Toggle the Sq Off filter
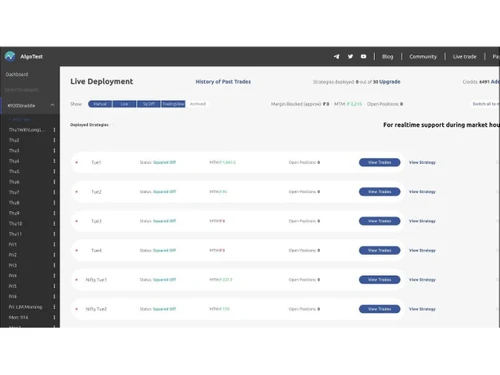500x375 pixels. click(x=149, y=104)
